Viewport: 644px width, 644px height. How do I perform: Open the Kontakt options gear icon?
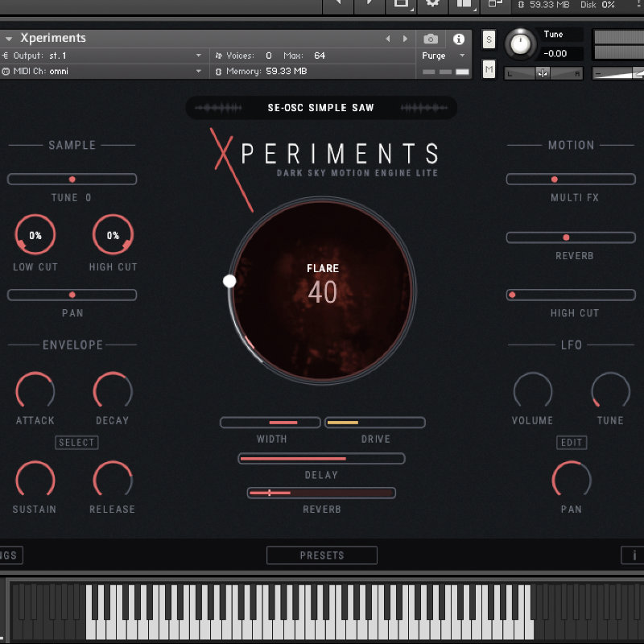click(x=432, y=3)
